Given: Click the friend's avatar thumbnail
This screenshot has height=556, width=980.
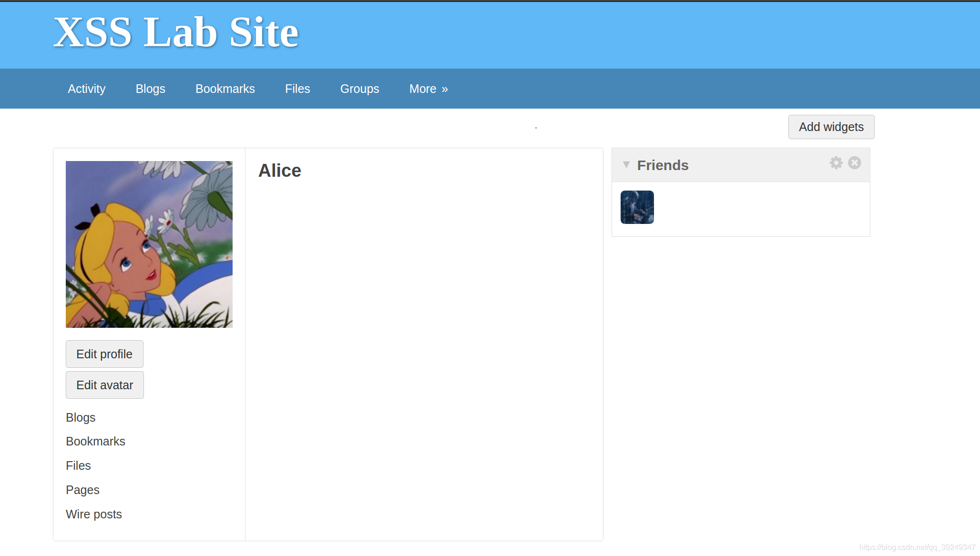Looking at the screenshot, I should [x=637, y=207].
